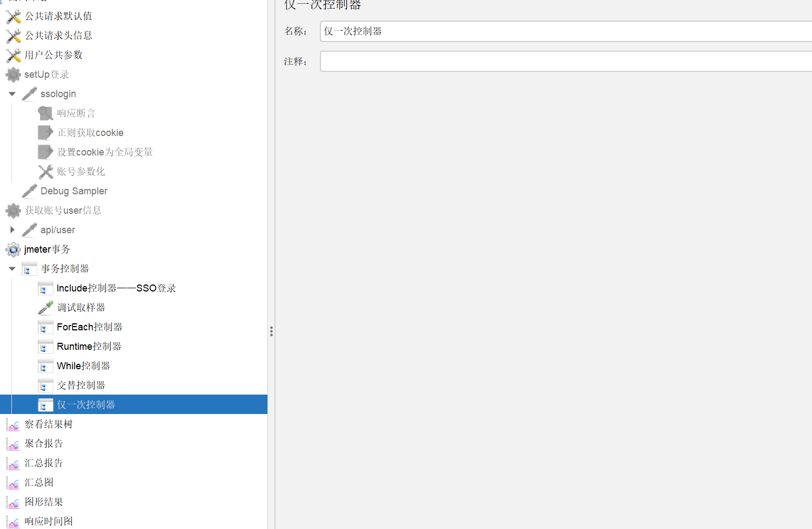Click the 公共请求默认值 config icon
Image resolution: width=812 pixels, height=529 pixels.
click(14, 16)
